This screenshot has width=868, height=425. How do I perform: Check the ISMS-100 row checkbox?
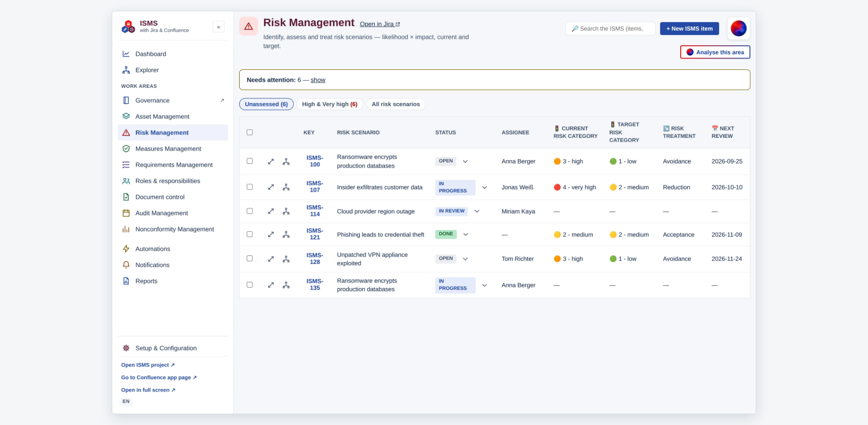pyautogui.click(x=250, y=161)
